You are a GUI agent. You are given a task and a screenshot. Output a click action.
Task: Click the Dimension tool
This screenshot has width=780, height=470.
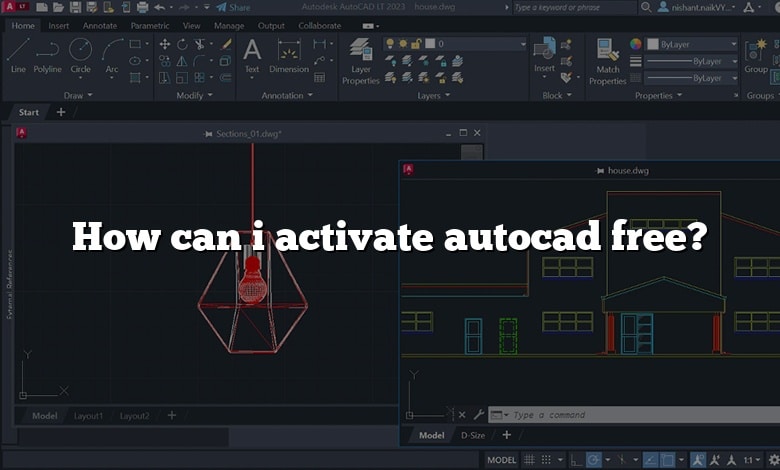pos(289,55)
